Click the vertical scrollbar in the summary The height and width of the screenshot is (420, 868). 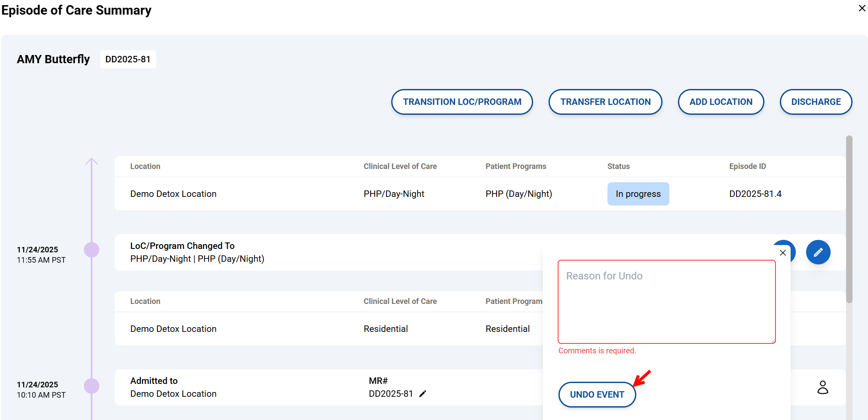point(849,219)
